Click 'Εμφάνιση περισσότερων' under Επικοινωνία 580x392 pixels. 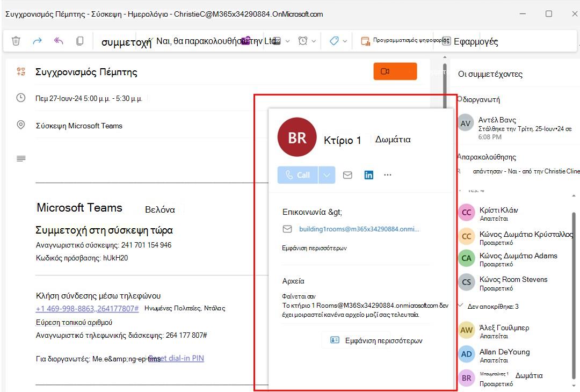click(314, 248)
